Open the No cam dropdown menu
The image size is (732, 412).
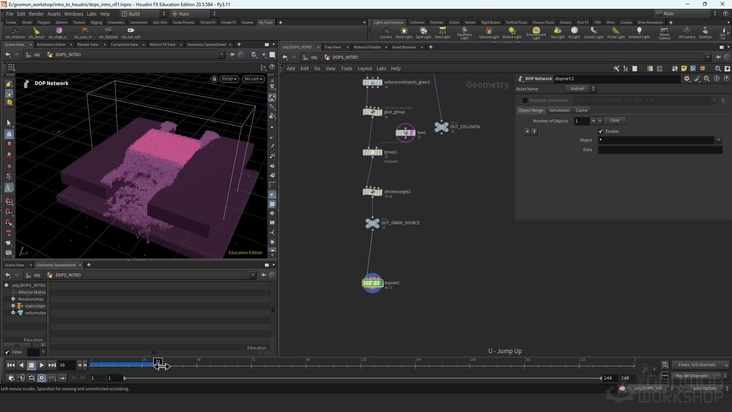254,78
